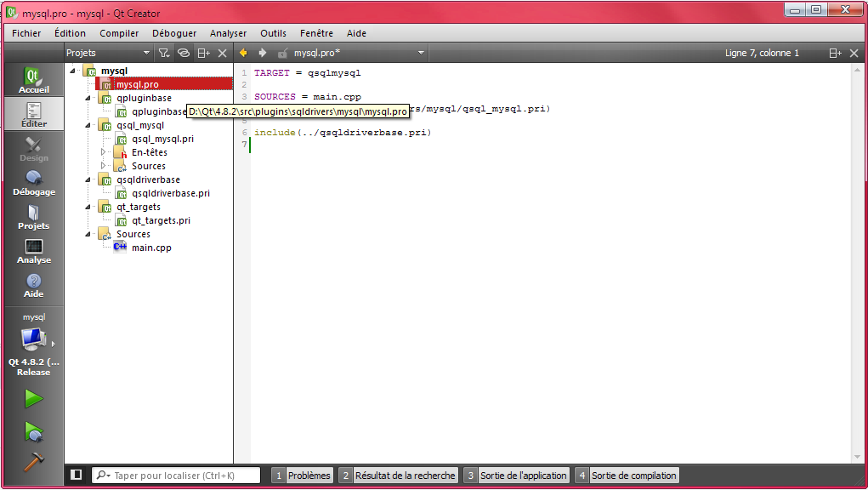Click the editor vertical scrollbar down arrow

(858, 457)
